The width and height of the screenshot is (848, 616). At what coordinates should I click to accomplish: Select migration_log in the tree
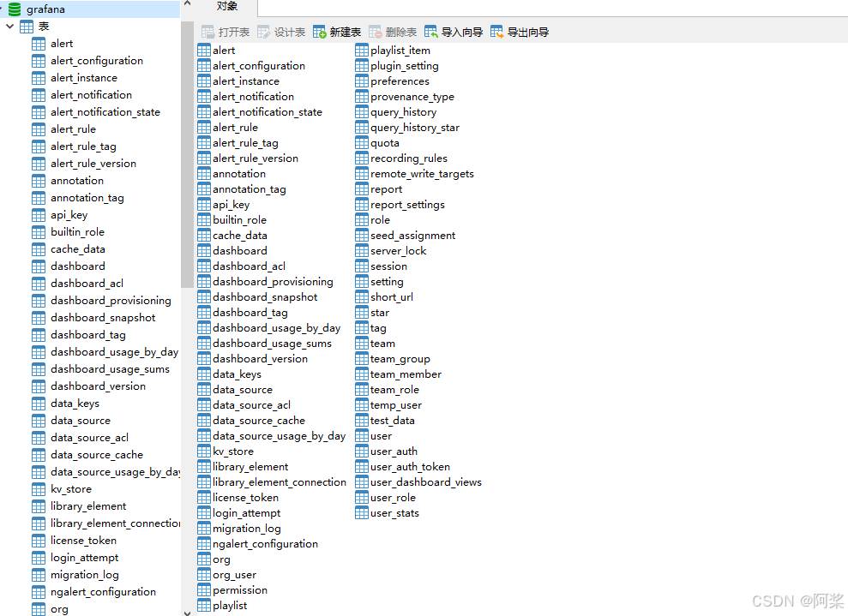85,575
